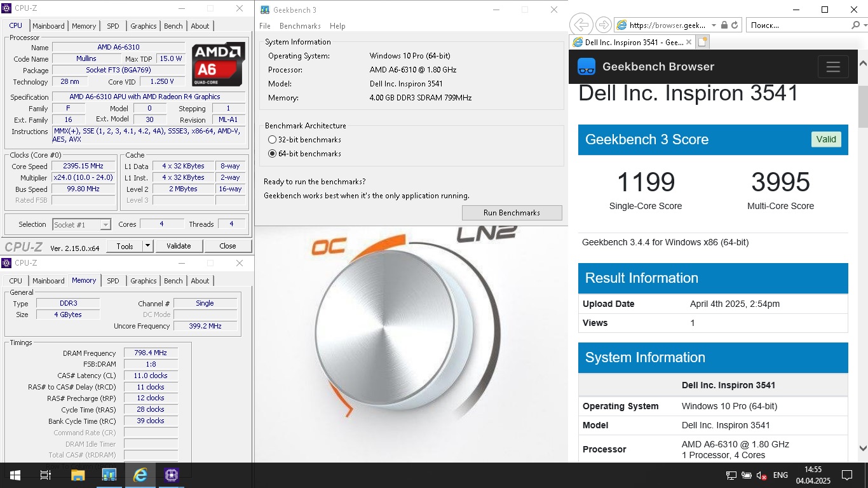Go back in Internet Explorer
Viewport: 868px width, 488px height.
point(581,25)
